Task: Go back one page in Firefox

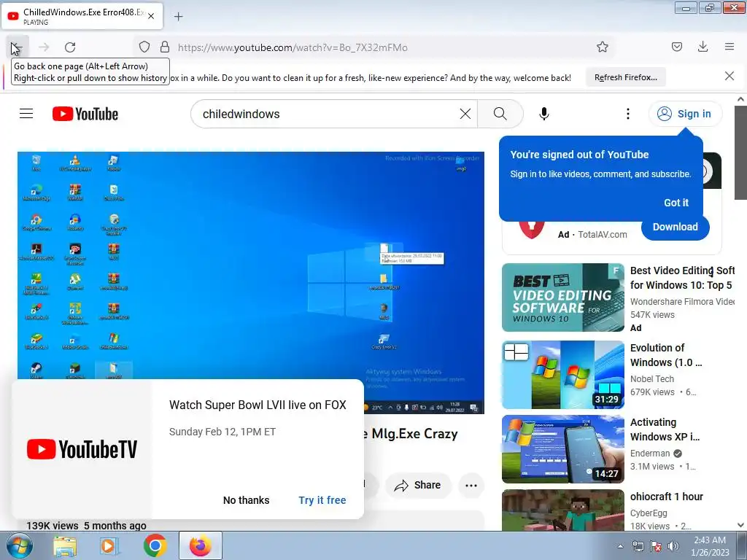Action: (x=18, y=47)
